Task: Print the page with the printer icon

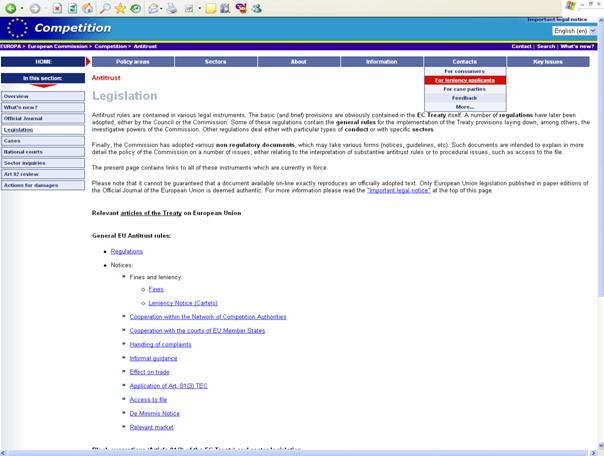Action: point(172,8)
